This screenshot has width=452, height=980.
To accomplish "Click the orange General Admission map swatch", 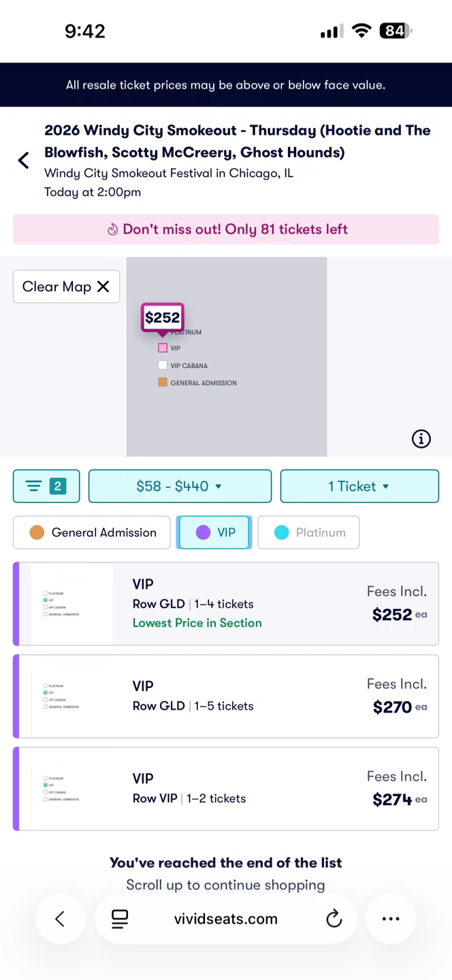I will [163, 382].
